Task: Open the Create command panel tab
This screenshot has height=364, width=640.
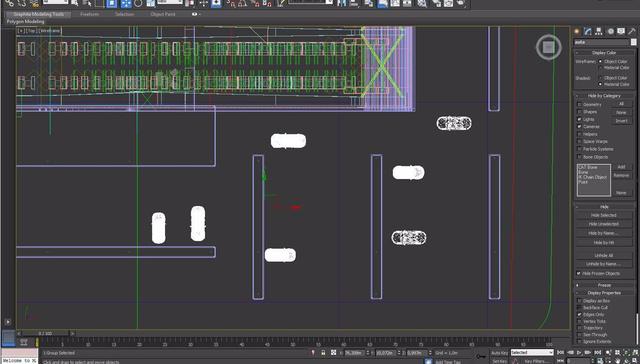Action: coord(577,31)
